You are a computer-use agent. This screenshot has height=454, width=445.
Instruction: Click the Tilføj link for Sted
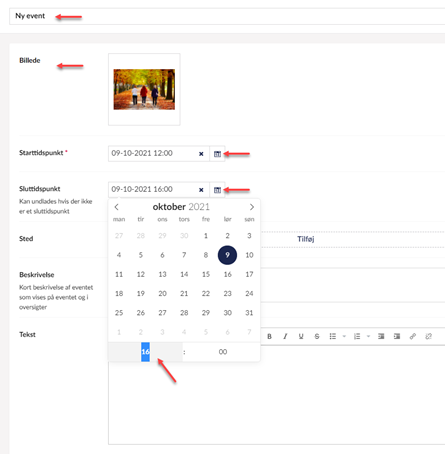tap(306, 239)
